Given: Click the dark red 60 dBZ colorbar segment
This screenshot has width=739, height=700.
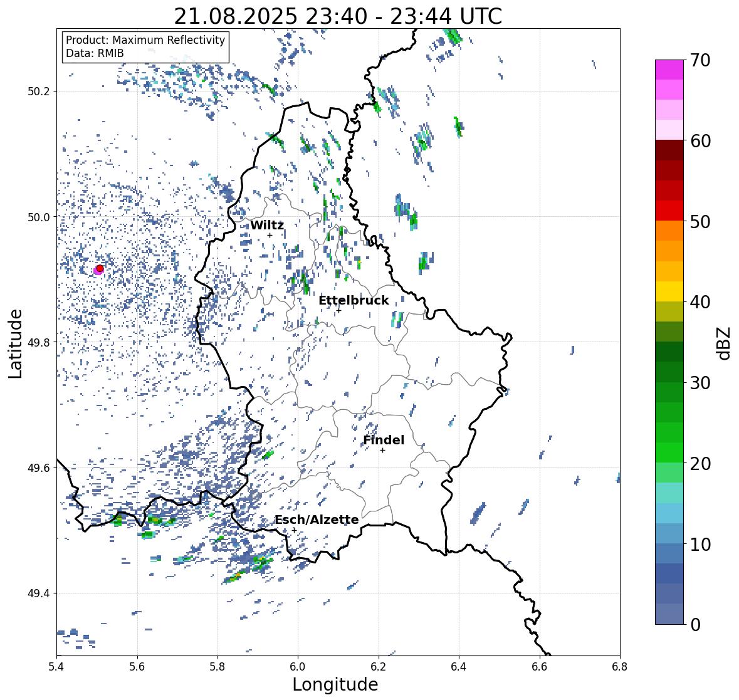Looking at the screenshot, I should pos(669,150).
